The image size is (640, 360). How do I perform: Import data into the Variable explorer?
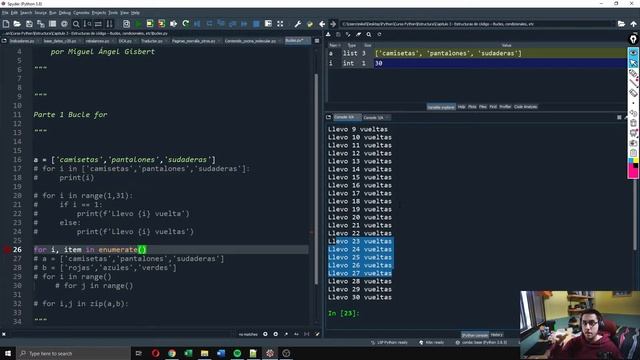(x=328, y=35)
